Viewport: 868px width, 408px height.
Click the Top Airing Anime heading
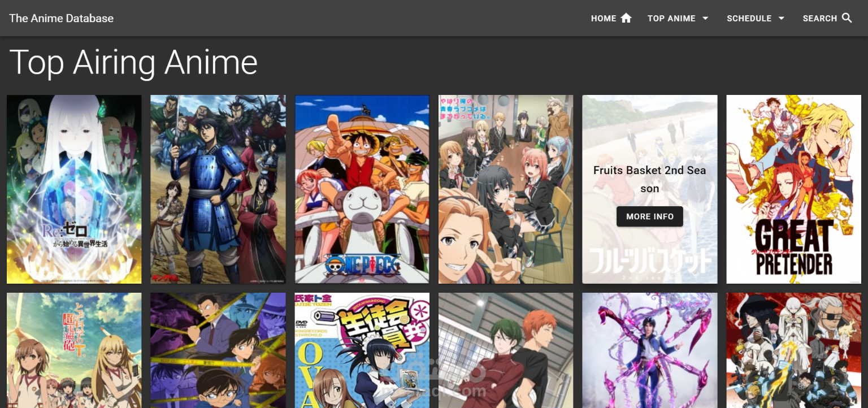[133, 62]
